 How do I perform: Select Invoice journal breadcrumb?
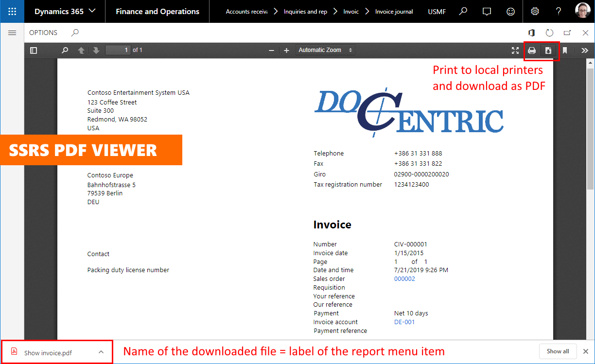[394, 12]
